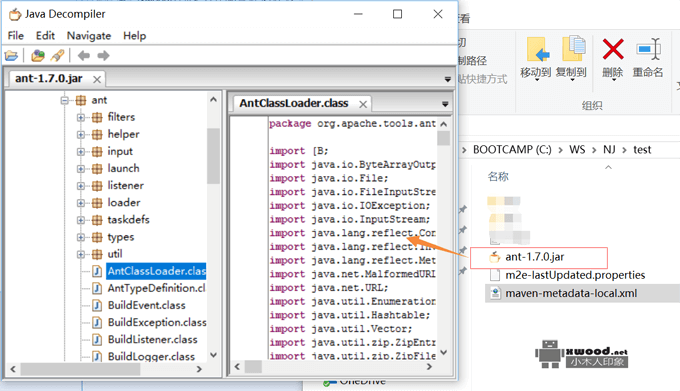Click the ant package icon
Image resolution: width=680 pixels, height=391 pixels.
point(81,101)
